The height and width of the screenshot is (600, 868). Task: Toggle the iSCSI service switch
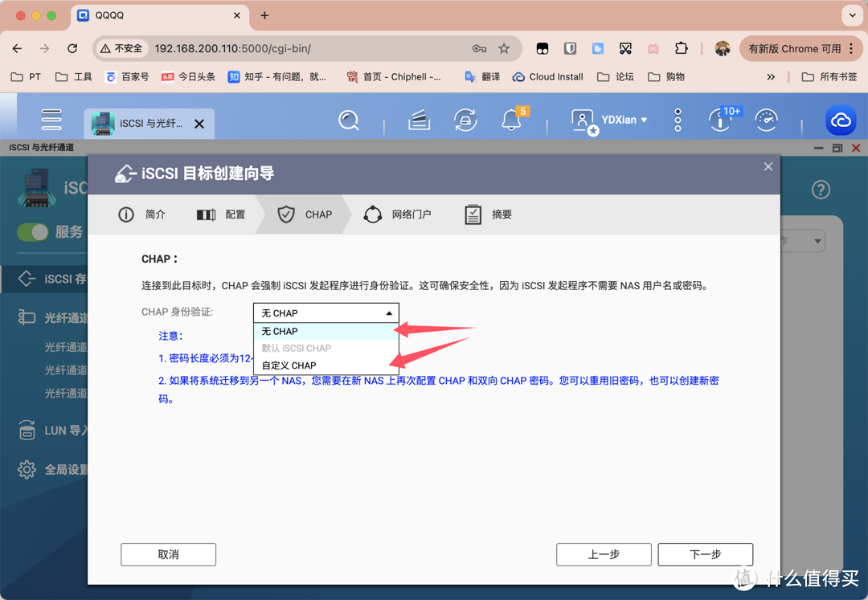(34, 232)
